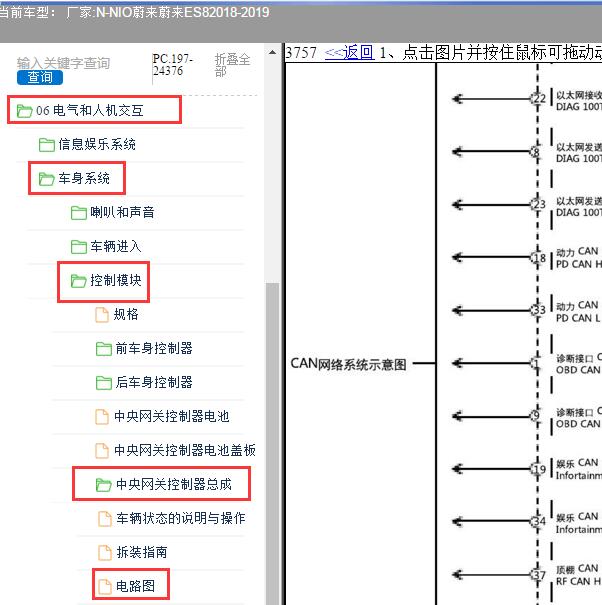This screenshot has height=605, width=602.
Task: Click the folder icon beside 前车身控制器
Action: click(104, 349)
